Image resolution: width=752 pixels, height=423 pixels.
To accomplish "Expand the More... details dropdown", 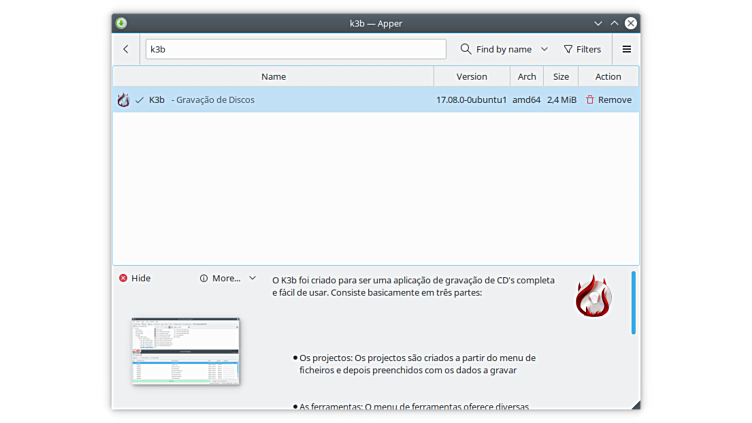I will (x=252, y=278).
